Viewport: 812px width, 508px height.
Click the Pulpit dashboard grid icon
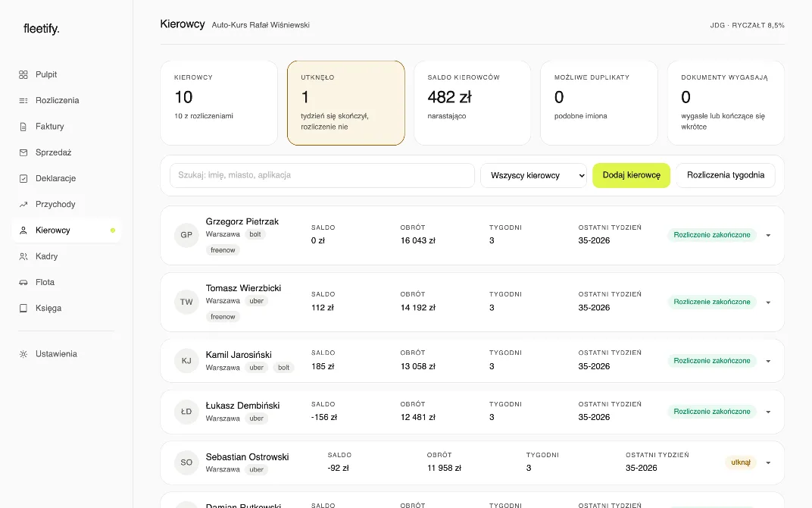coord(23,74)
